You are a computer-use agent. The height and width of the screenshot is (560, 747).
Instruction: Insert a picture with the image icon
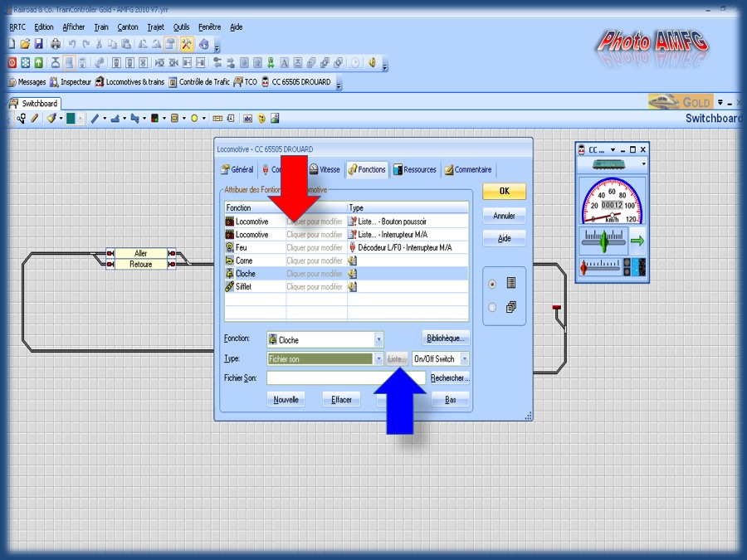tap(275, 119)
